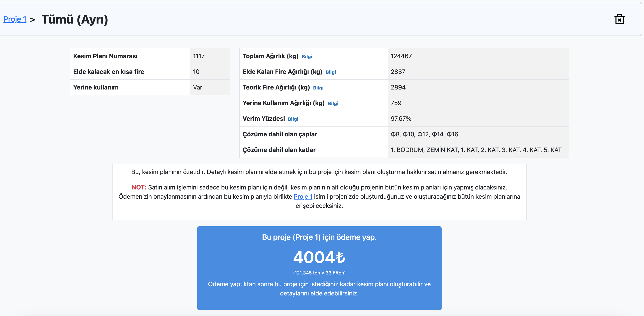Click the diameters list Φ8, Φ10, Φ12, Φ14, Φ16
The height and width of the screenshot is (316, 644).
click(x=424, y=134)
